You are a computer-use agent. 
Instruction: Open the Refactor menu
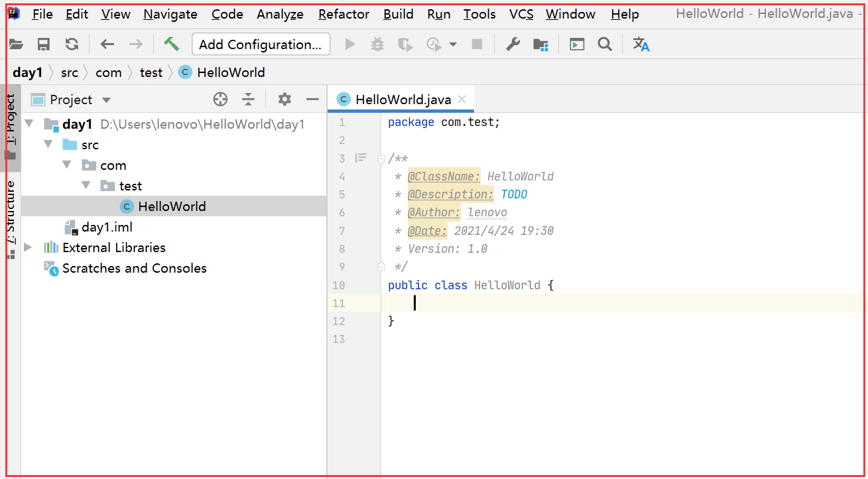(343, 14)
